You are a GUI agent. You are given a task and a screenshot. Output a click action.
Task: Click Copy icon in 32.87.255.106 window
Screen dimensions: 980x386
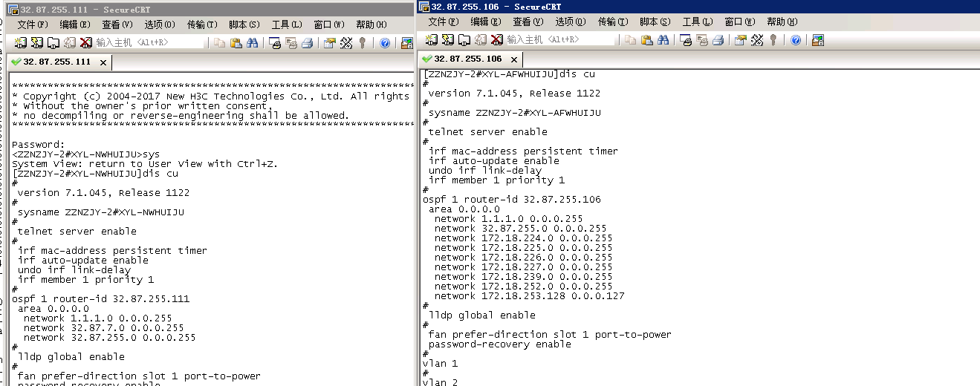[631, 40]
